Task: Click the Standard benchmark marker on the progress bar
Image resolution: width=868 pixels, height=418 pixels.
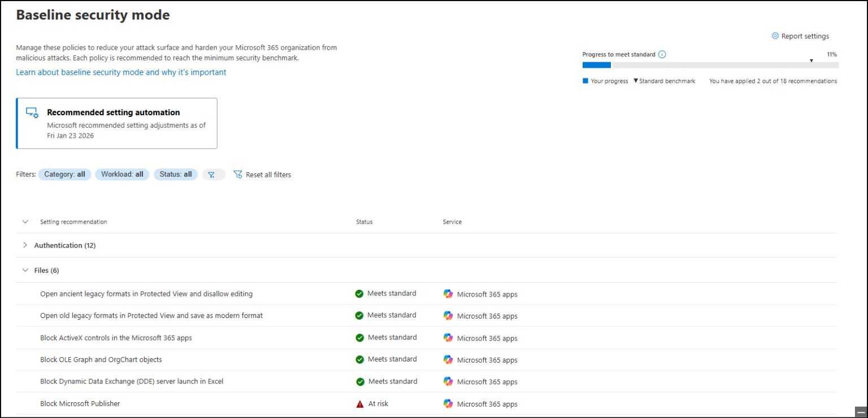Action: click(811, 60)
